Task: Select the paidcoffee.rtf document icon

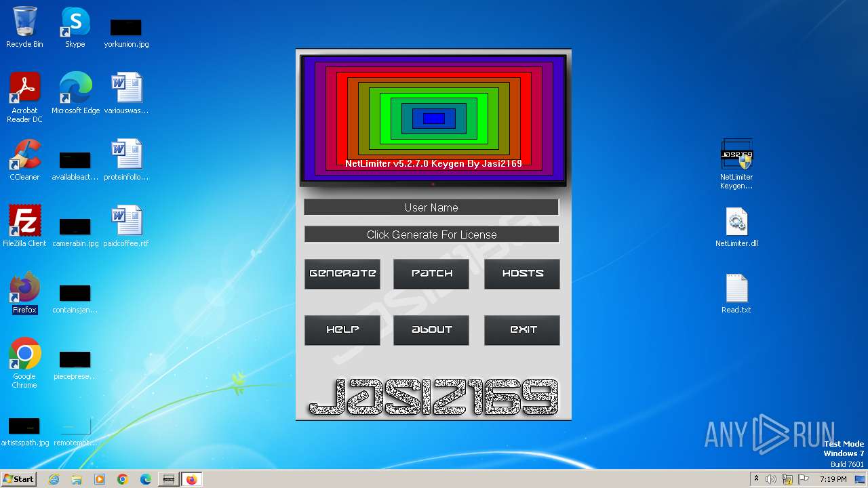Action: [x=126, y=226]
